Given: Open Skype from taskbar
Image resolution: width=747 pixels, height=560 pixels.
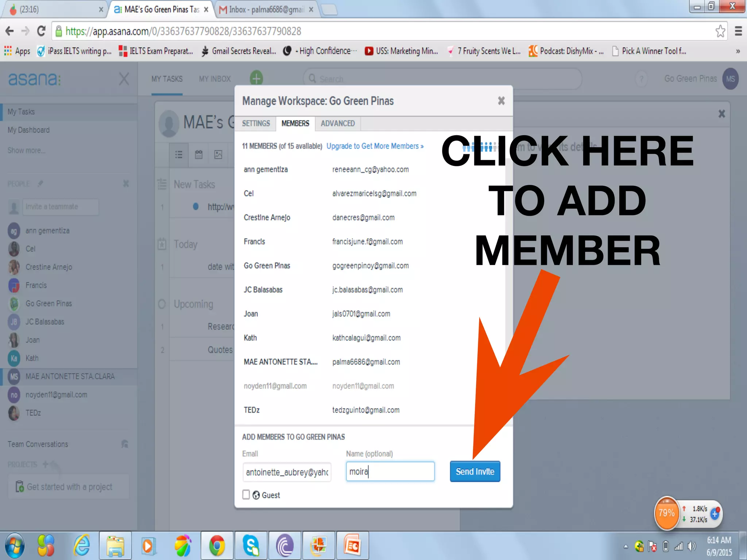Looking at the screenshot, I should click(251, 545).
